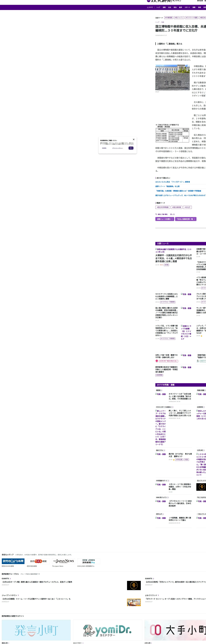This screenshot has width=206, height=644.
Task: Open the すべて hamburger menu
Action: (150, 8)
